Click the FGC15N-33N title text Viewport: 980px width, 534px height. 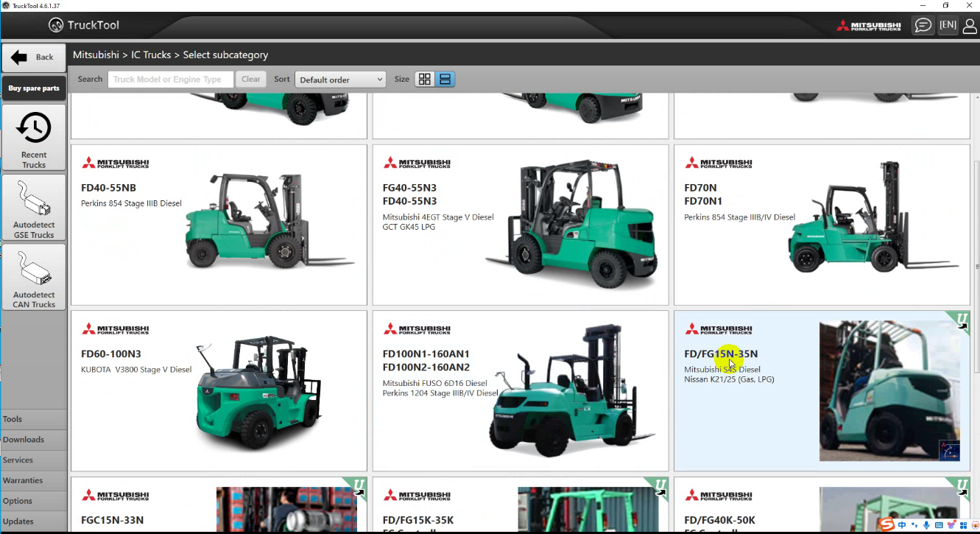[x=113, y=520]
